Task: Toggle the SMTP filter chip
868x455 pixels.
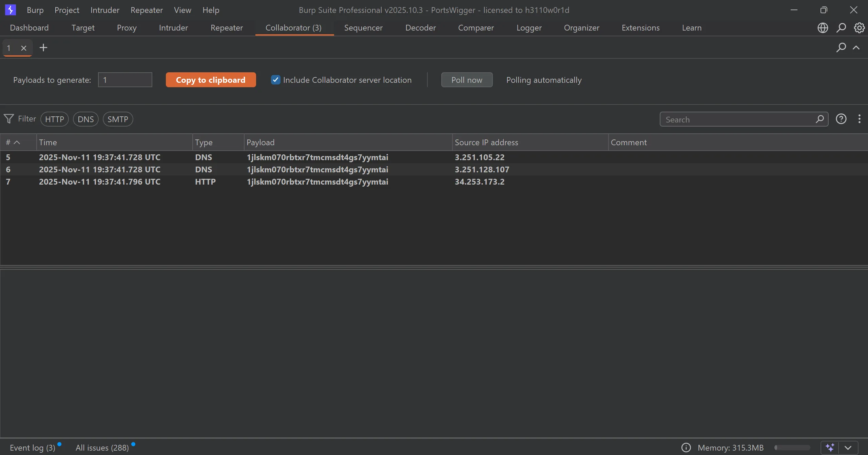Action: (x=118, y=119)
